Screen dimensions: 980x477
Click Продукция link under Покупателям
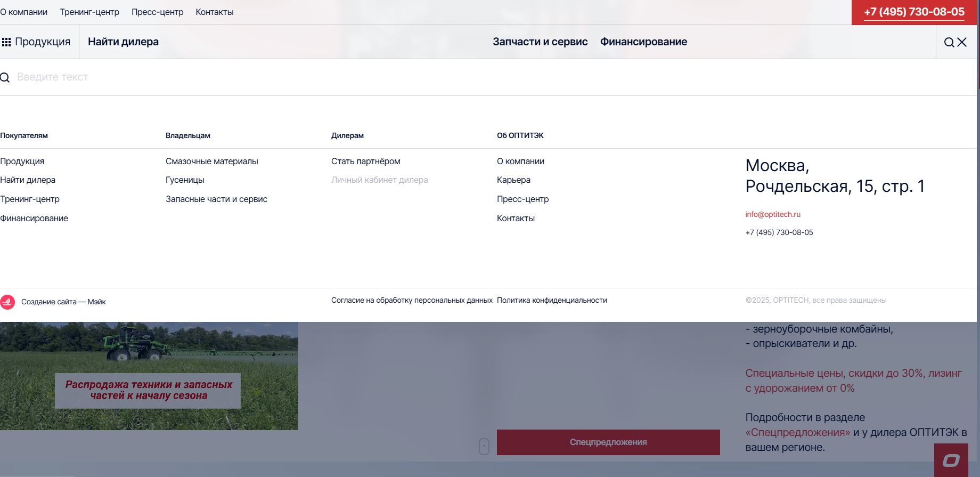tap(22, 161)
